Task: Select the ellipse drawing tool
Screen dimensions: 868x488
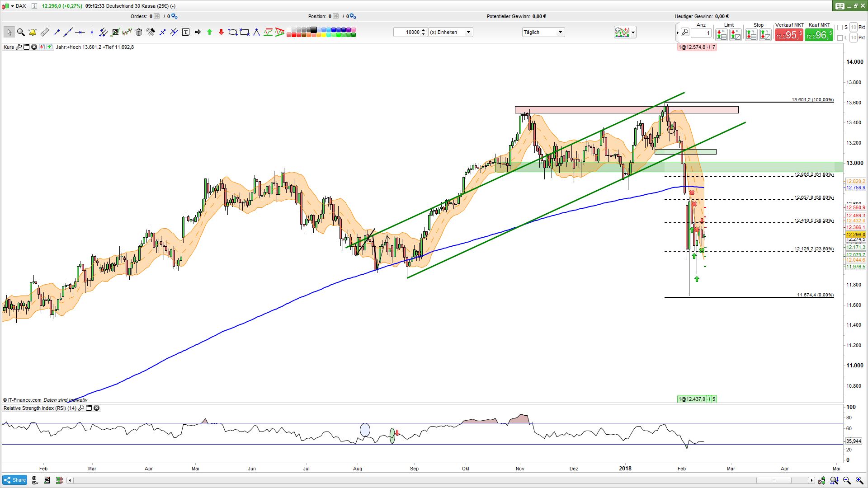Action: point(233,32)
